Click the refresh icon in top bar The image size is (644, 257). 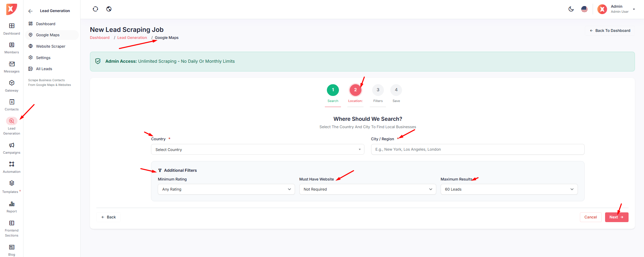(x=95, y=9)
